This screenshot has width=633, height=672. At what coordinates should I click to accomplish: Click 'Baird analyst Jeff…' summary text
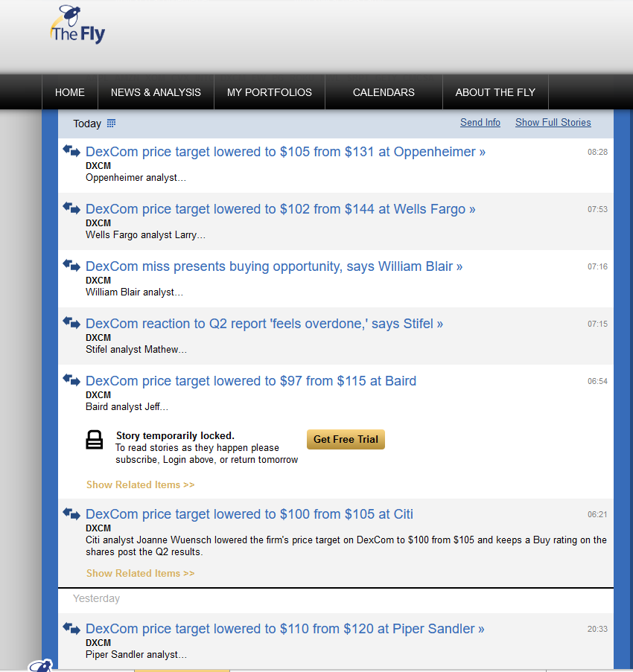point(127,407)
